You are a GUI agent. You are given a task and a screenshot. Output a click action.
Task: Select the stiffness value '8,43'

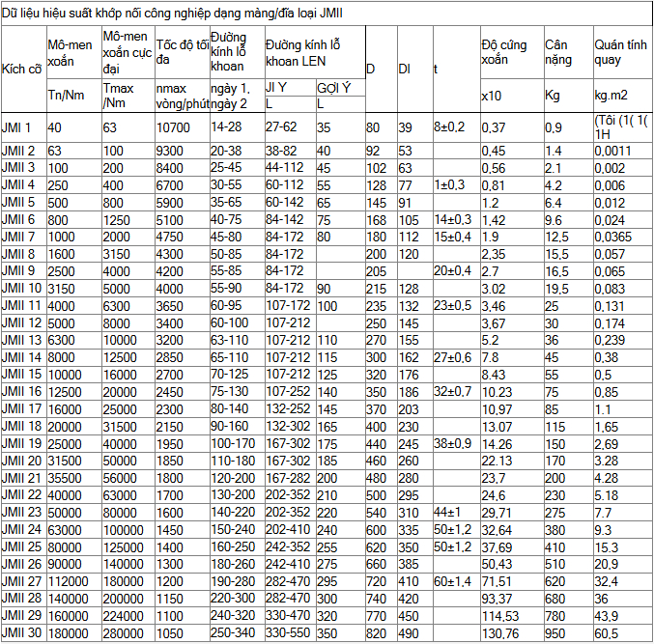click(x=493, y=375)
